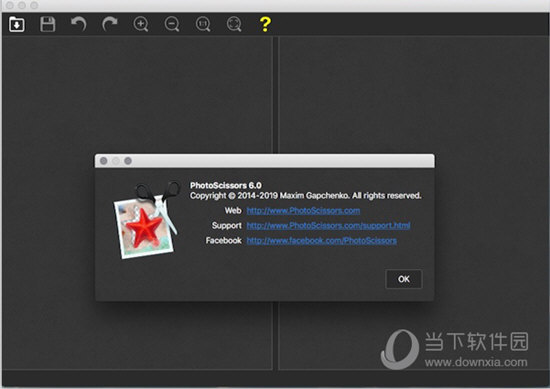
Task: Click the Web label
Action: (233, 210)
